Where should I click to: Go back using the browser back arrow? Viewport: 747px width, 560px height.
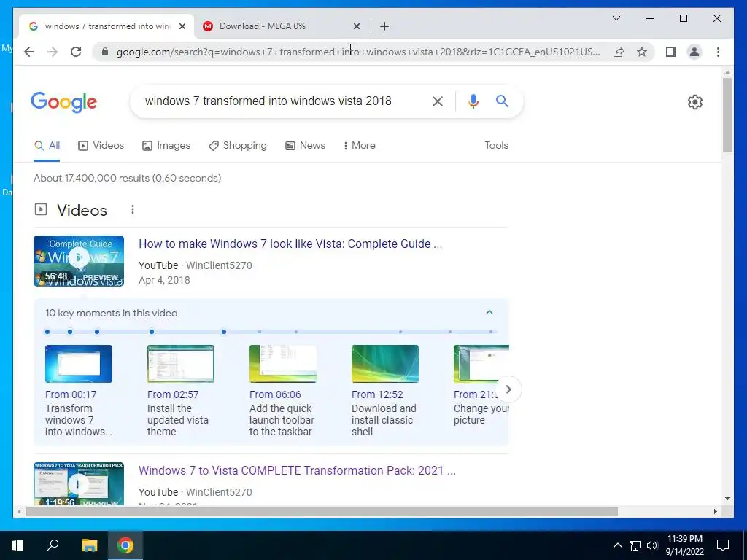[x=29, y=52]
